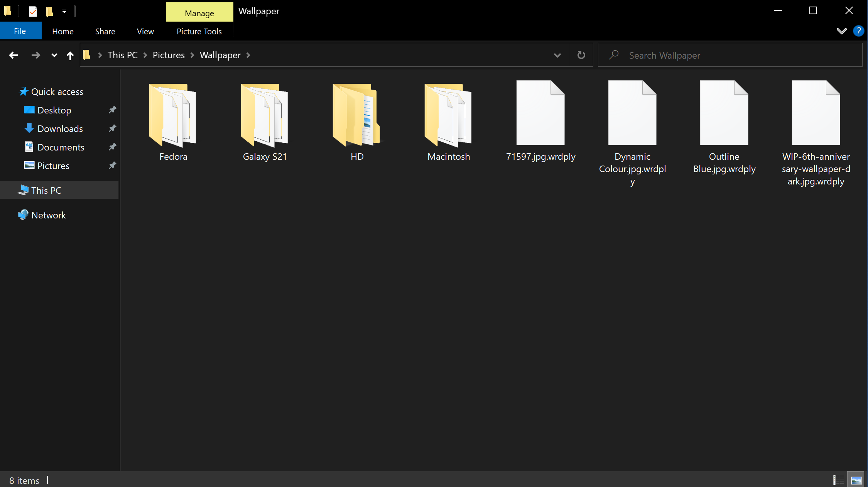Screen dimensions: 868x487
Task: Switch to the Picture Tools tab
Action: pyautogui.click(x=199, y=31)
